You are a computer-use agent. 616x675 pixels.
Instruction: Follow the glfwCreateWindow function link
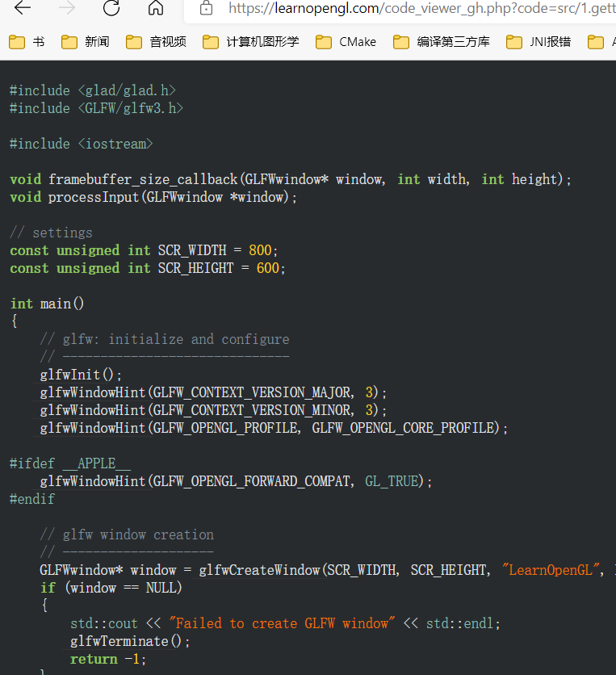260,570
